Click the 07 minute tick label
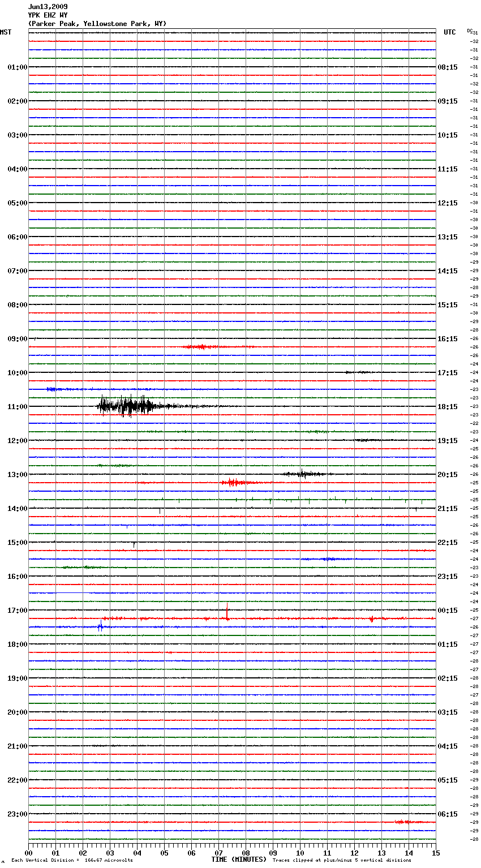The height and width of the screenshot is (868, 481). [218, 853]
